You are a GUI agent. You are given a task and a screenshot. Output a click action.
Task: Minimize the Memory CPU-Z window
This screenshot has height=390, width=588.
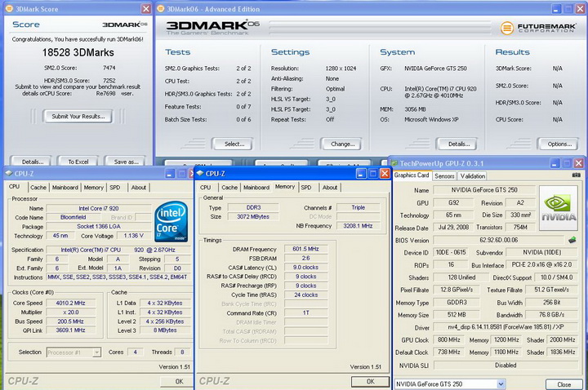(361, 174)
